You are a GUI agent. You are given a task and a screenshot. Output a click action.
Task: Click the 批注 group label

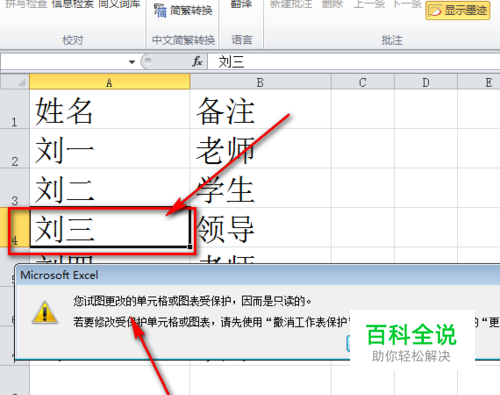(x=392, y=40)
